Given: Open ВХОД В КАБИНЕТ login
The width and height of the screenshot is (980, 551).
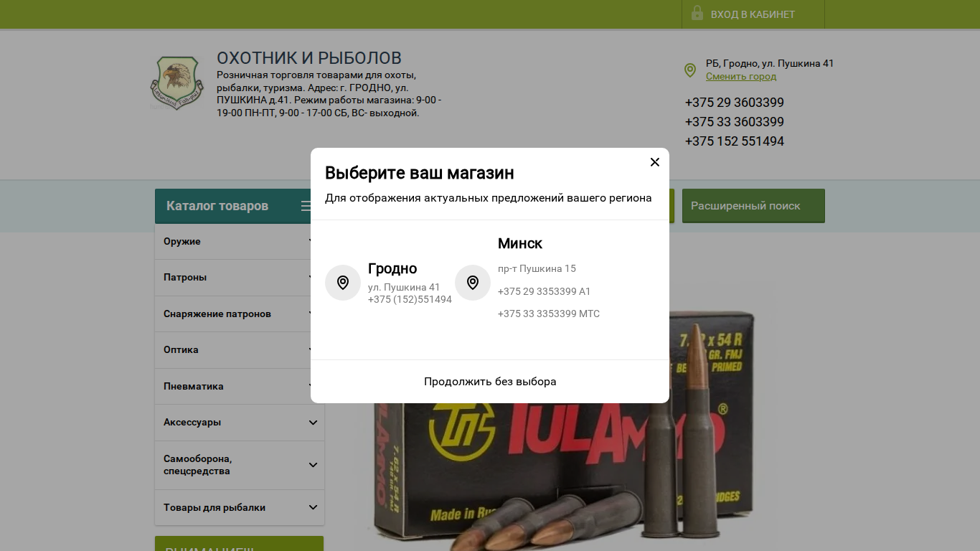Looking at the screenshot, I should tap(753, 14).
